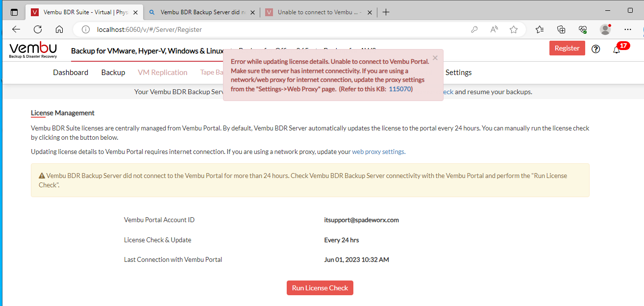Click the yellow portal connection warning message
This screenshot has height=306, width=644.
click(x=310, y=180)
